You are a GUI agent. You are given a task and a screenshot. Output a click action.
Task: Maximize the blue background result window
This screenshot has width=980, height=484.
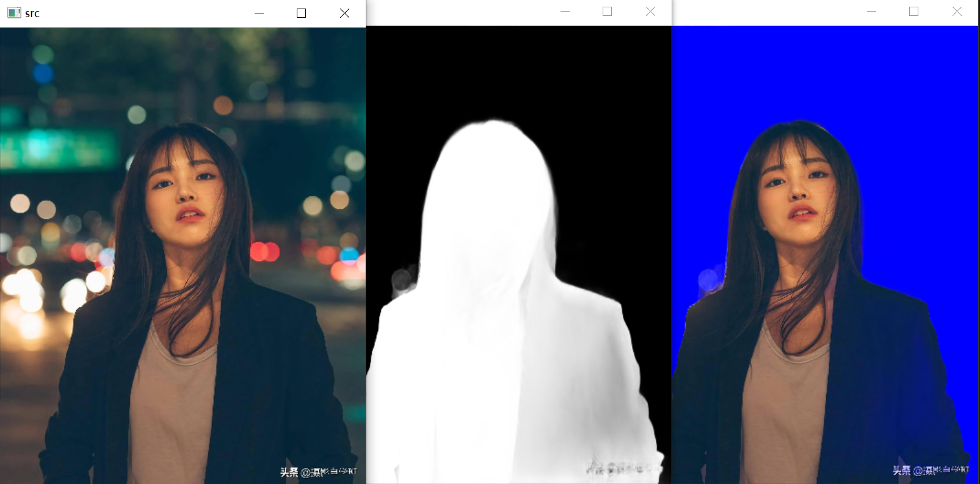[913, 11]
